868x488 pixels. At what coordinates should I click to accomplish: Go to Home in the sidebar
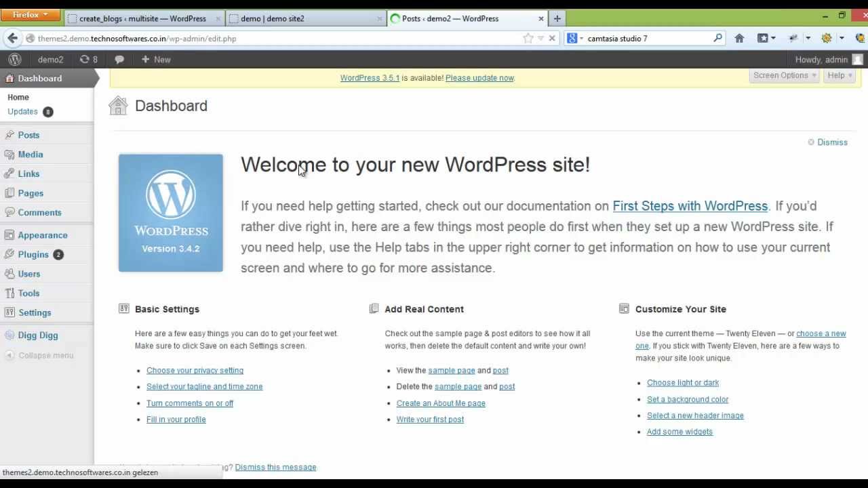(18, 98)
